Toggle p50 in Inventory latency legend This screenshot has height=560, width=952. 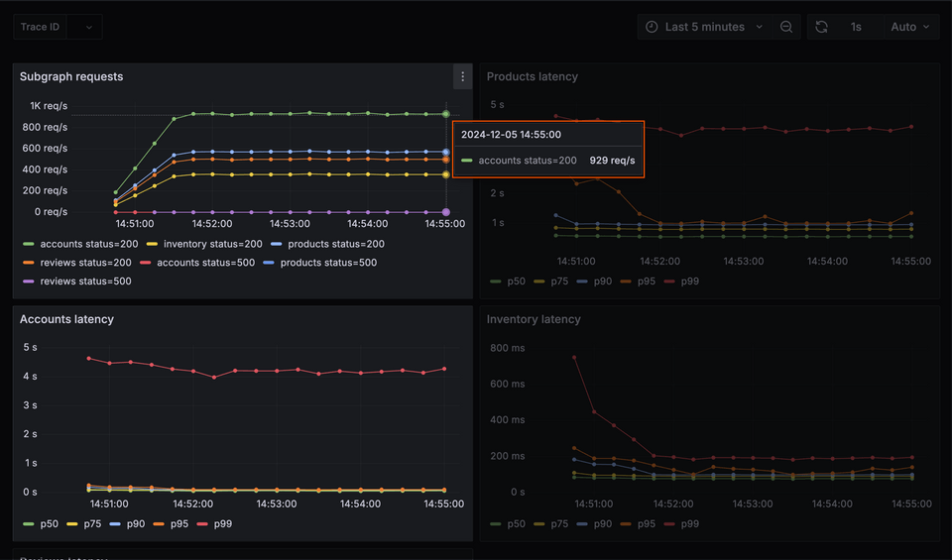(516, 523)
